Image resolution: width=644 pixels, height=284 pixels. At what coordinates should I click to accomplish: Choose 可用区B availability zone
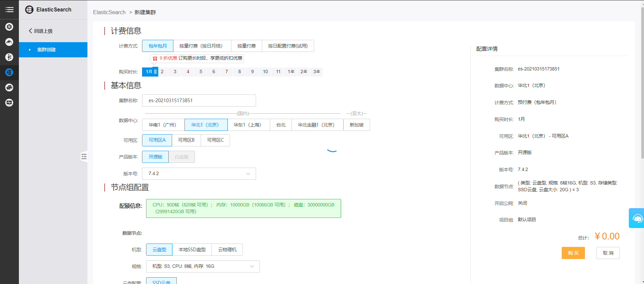186,140
